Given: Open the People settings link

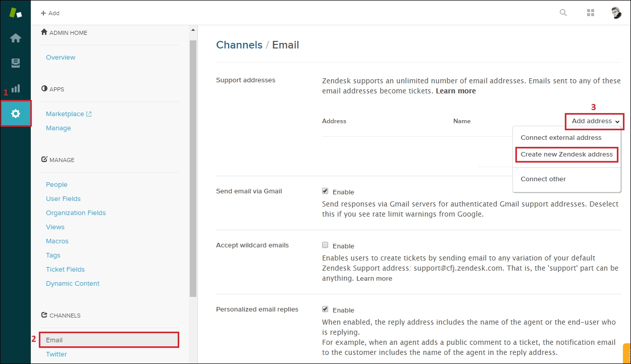Looking at the screenshot, I should 57,184.
